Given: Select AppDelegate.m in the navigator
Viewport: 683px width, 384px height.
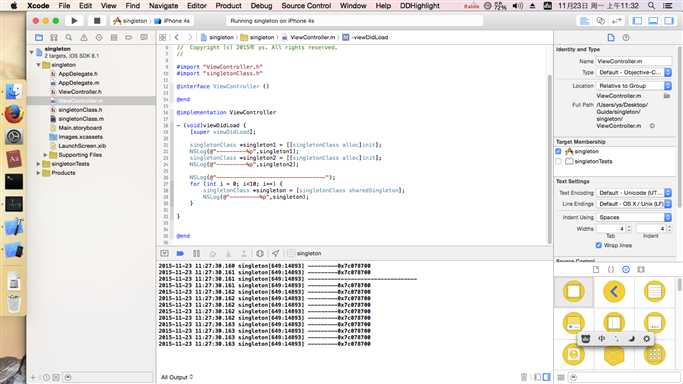Looking at the screenshot, I should (78, 83).
